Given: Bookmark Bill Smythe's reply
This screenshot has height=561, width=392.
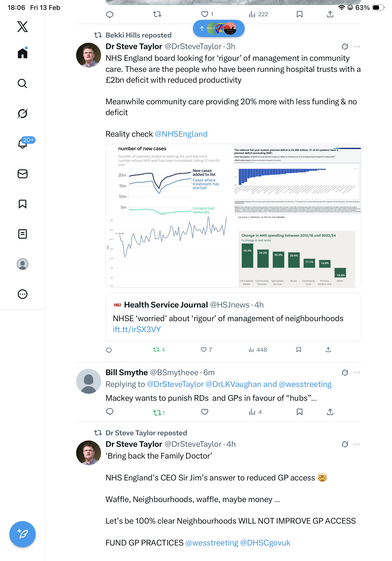Looking at the screenshot, I should (x=299, y=412).
